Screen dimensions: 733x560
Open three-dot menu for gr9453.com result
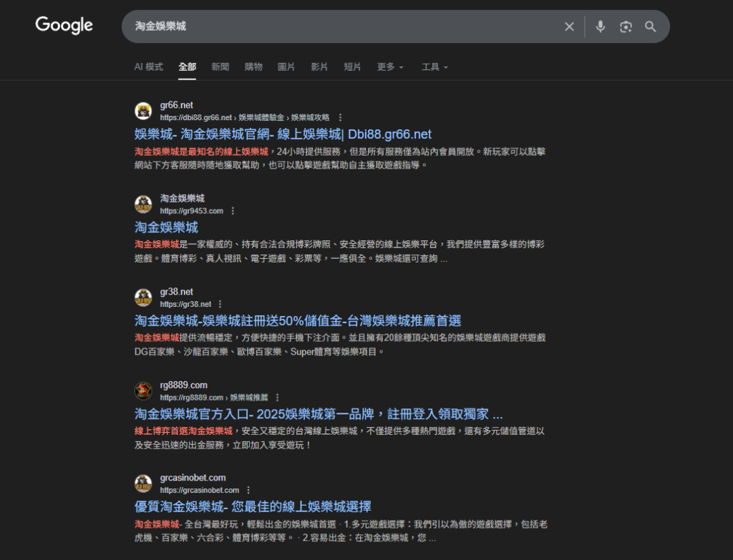tap(233, 211)
